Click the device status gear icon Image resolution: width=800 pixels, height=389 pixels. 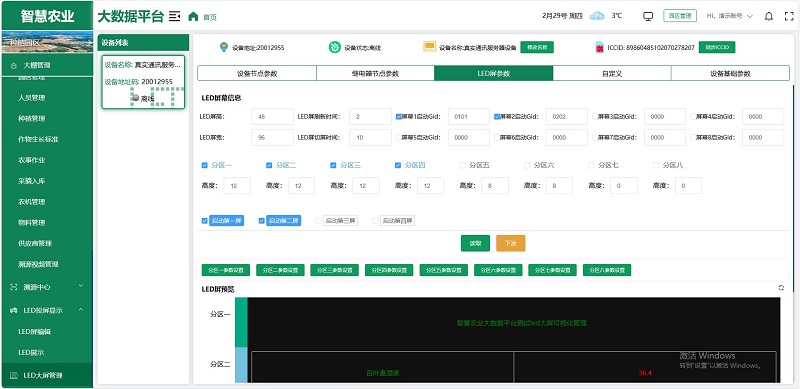(335, 47)
